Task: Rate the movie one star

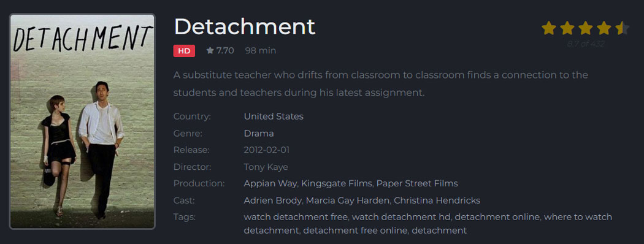Action: pyautogui.click(x=549, y=28)
